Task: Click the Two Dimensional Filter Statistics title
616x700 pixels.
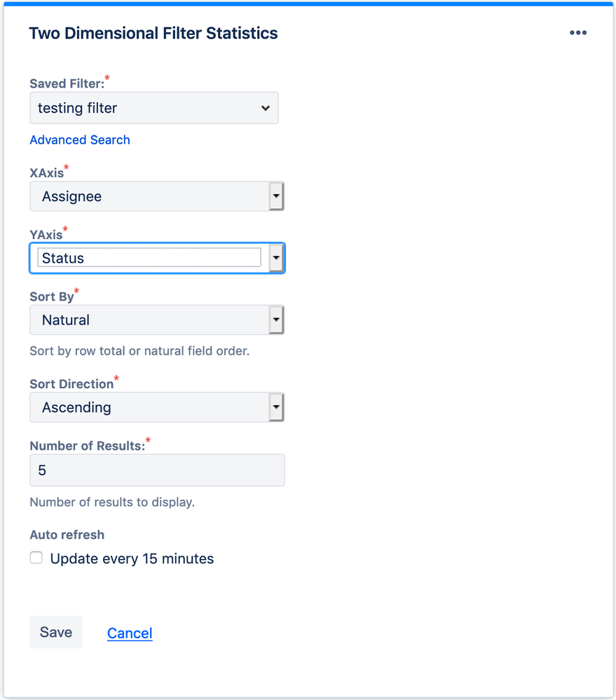Action: [x=153, y=33]
